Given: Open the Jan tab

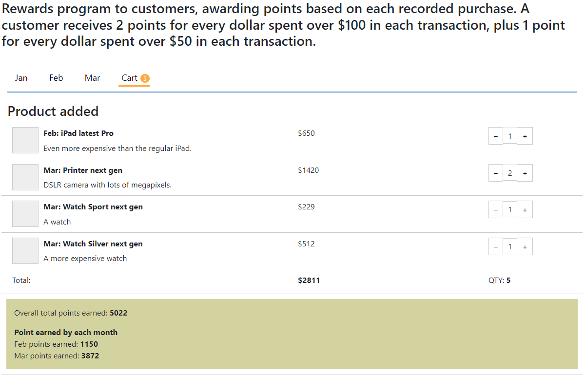Looking at the screenshot, I should pyautogui.click(x=21, y=78).
